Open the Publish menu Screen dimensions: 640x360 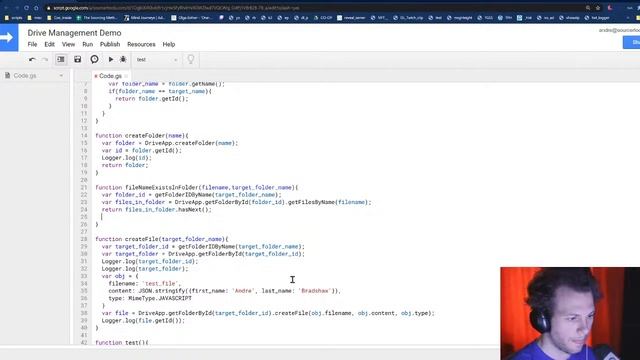coord(110,44)
